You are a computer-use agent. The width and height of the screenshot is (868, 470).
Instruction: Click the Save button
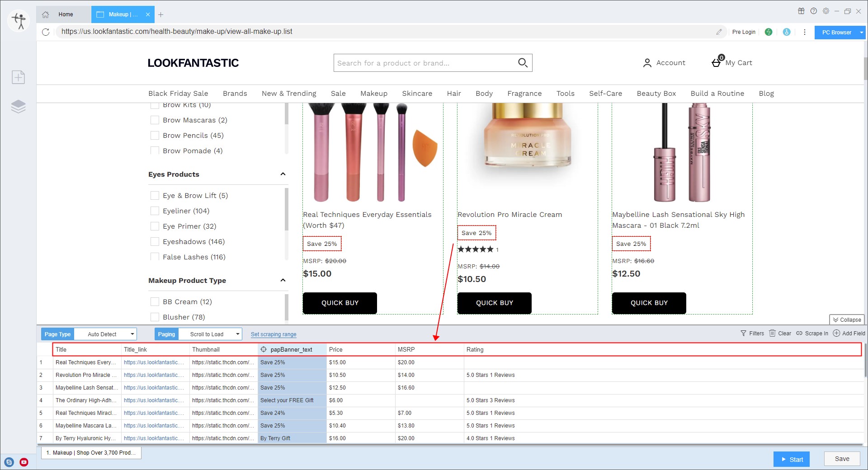click(x=842, y=459)
